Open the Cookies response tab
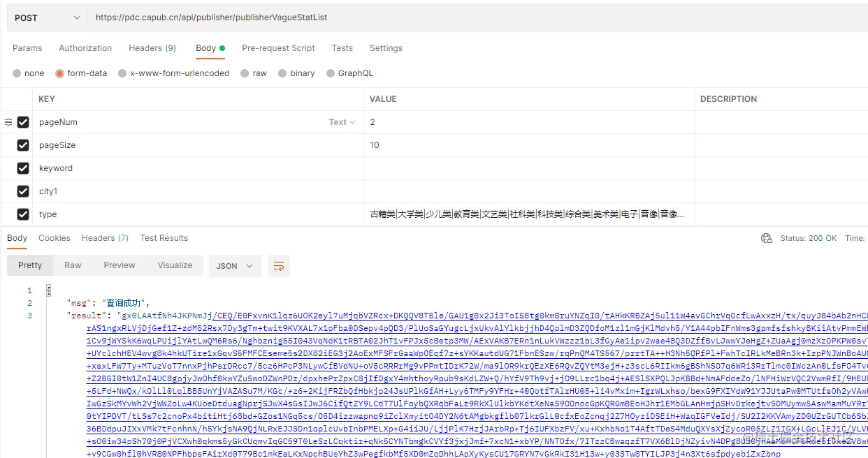 pos(54,237)
